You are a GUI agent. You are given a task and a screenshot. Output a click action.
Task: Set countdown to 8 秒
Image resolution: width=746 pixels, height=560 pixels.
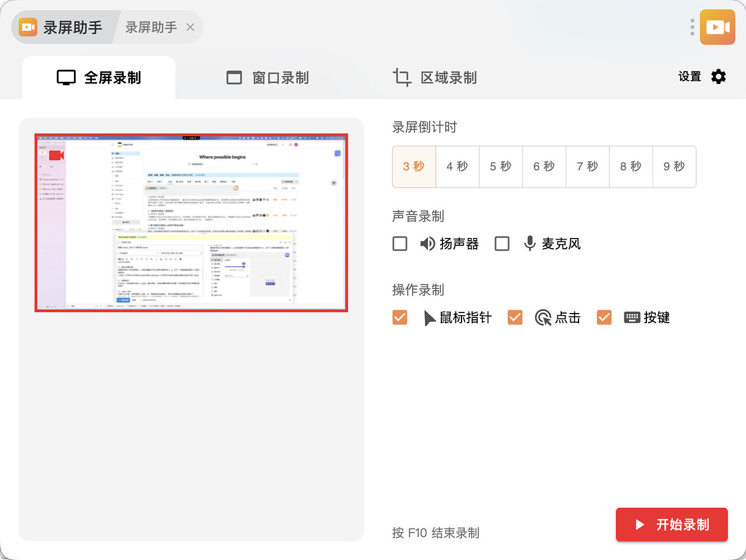click(x=631, y=166)
